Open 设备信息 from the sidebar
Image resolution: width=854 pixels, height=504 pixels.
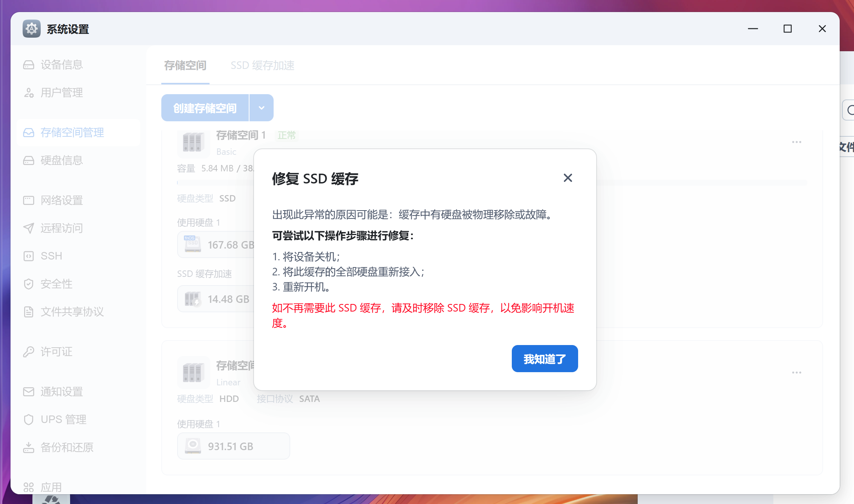62,64
